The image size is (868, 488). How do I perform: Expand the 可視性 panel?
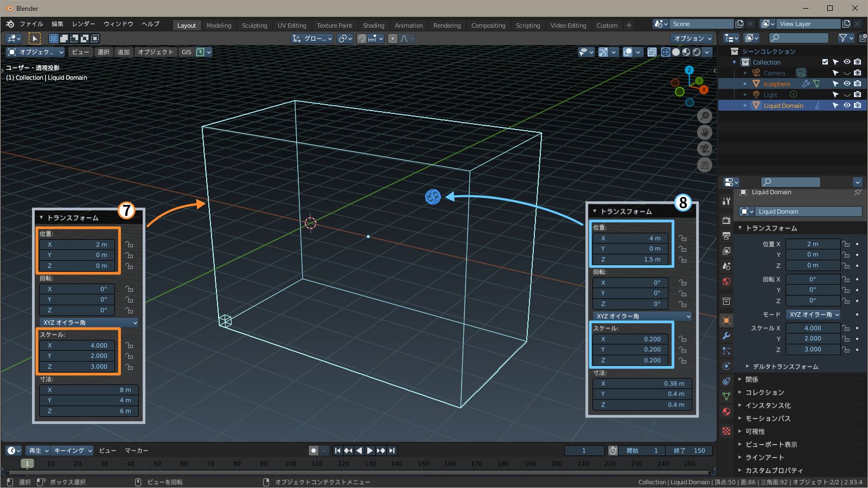[x=755, y=432]
